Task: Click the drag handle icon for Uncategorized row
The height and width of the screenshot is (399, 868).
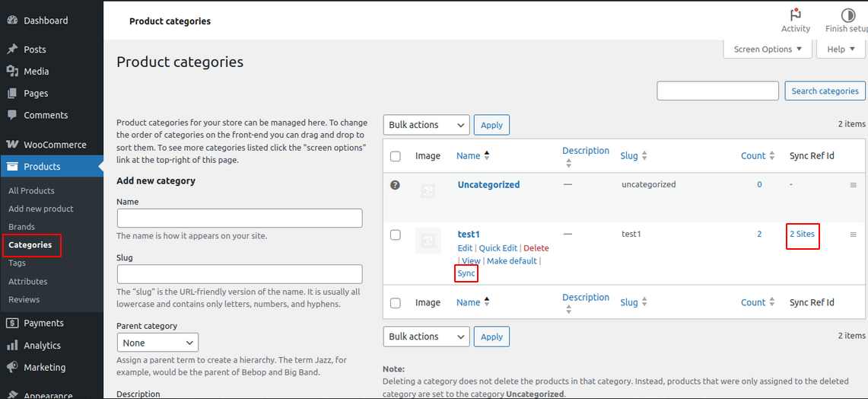Action: coord(853,185)
